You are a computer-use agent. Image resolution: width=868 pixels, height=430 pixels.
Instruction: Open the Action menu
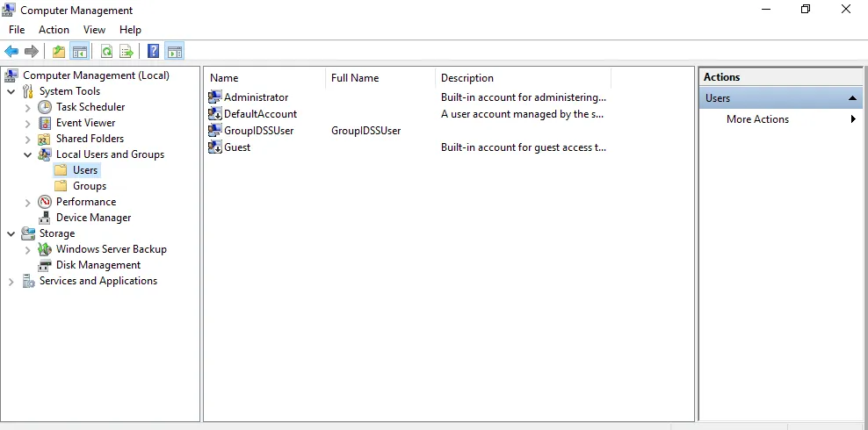tap(54, 30)
